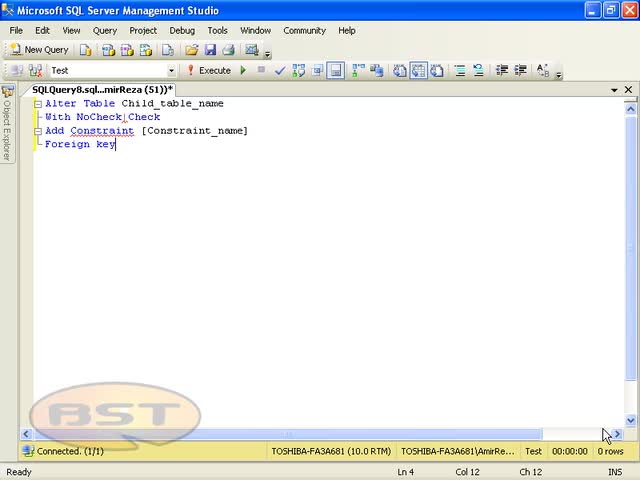640x480 pixels.
Task: Open the Community menu
Action: 304,31
